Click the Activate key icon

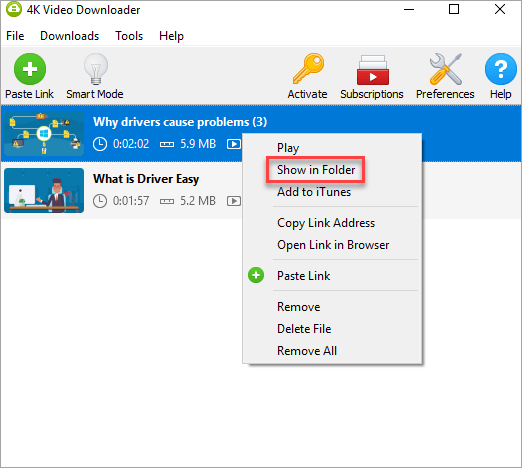[x=308, y=69]
